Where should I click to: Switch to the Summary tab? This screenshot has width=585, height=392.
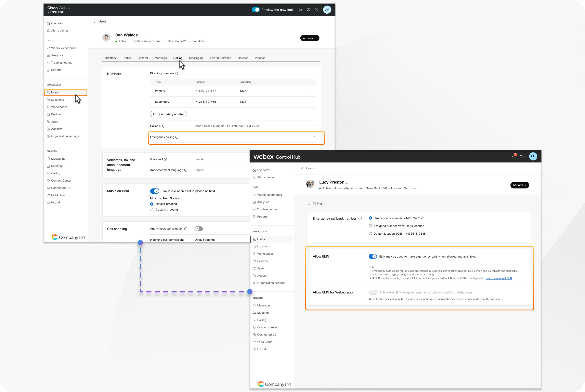[x=109, y=58]
